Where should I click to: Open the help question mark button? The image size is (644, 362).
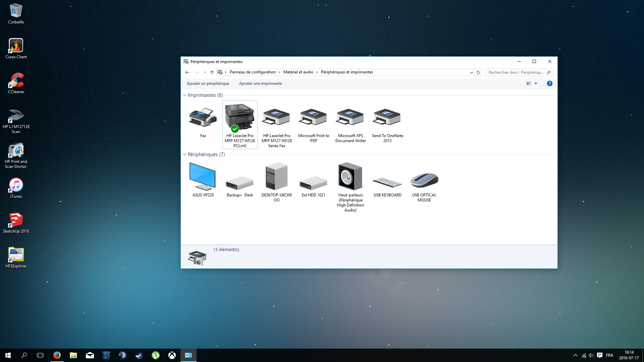(x=549, y=83)
